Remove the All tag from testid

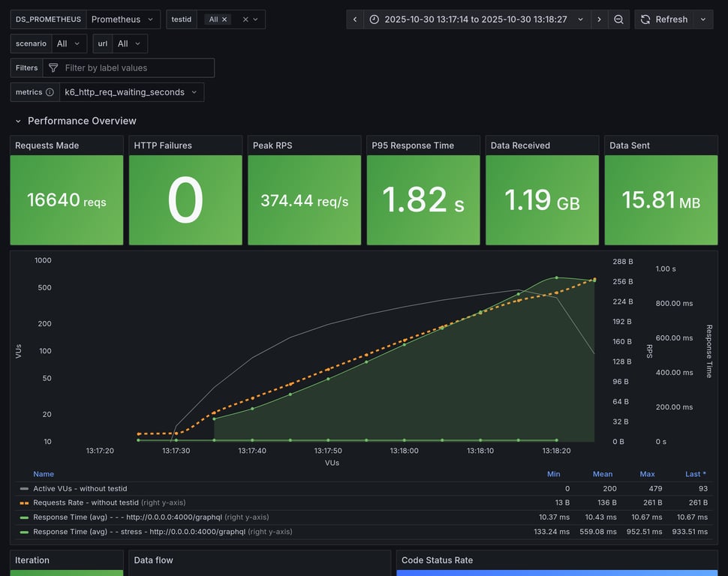224,19
